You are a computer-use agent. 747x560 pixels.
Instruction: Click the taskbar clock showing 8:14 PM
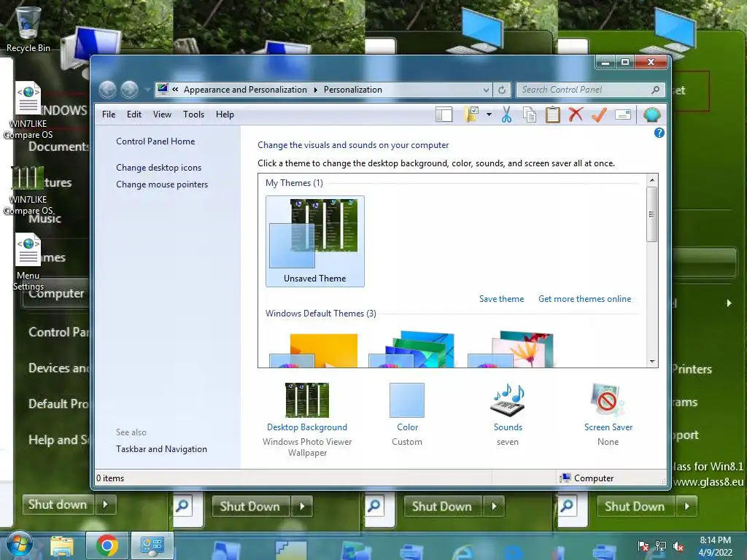[715, 546]
